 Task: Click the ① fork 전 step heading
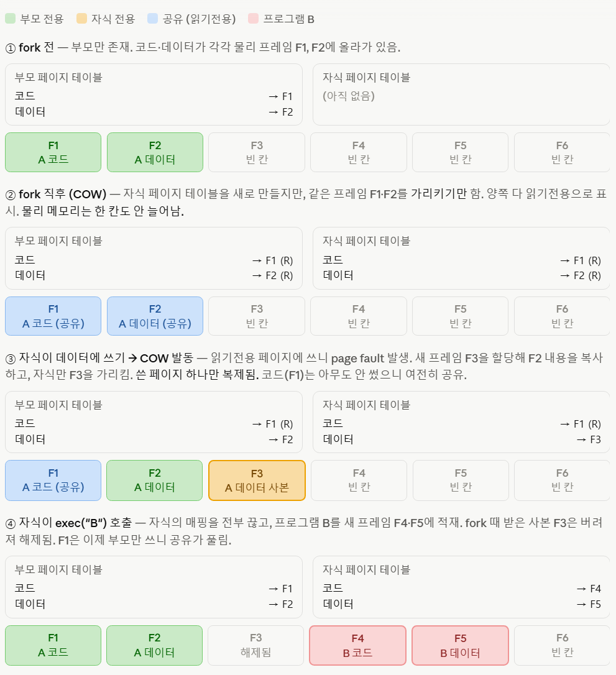point(30,47)
